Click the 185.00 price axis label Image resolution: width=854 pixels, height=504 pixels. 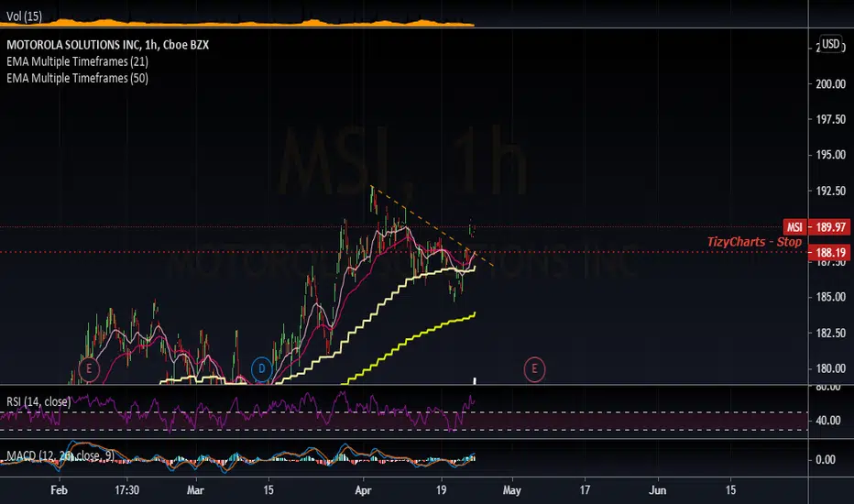[x=830, y=297]
